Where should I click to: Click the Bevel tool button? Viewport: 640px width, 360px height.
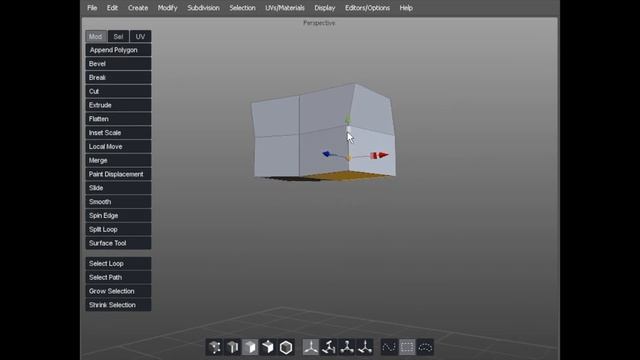click(118, 64)
